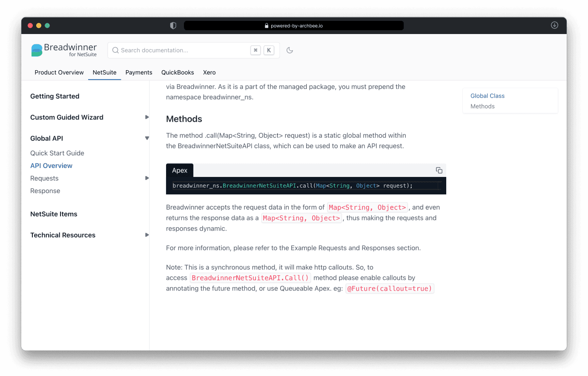
Task: Click the privacy shield icon in the address bar
Action: (x=173, y=26)
